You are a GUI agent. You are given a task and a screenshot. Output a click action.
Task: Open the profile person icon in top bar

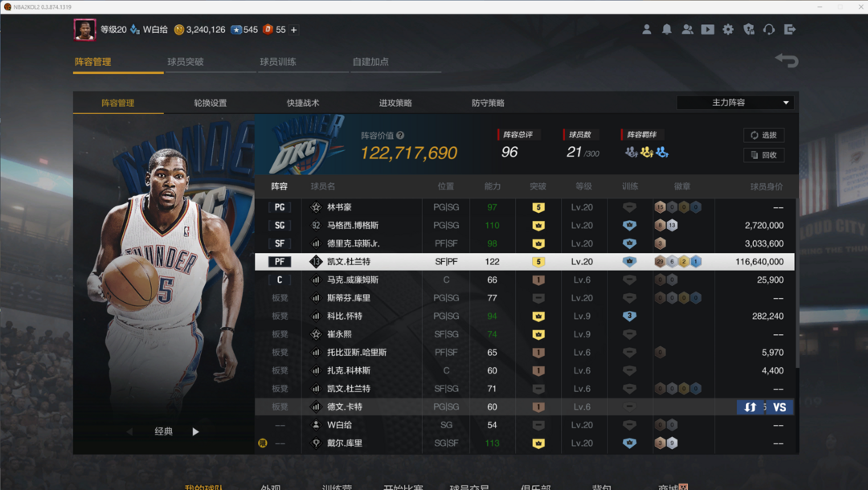pyautogui.click(x=646, y=29)
